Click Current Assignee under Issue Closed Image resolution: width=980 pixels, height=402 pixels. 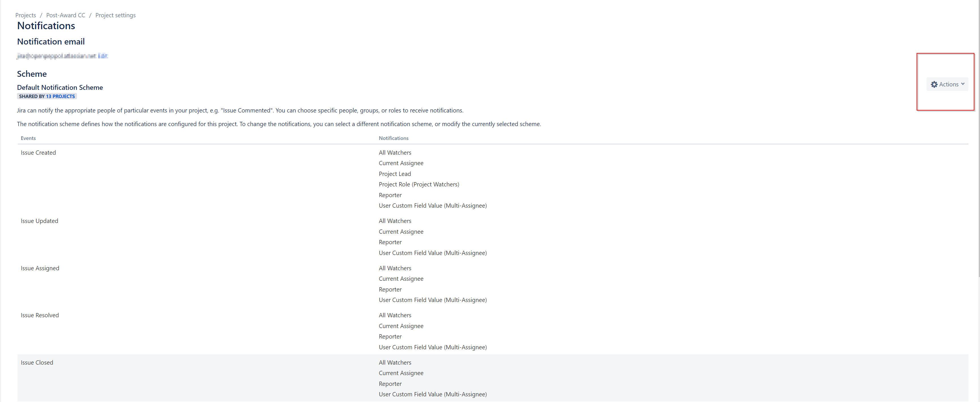click(x=401, y=373)
